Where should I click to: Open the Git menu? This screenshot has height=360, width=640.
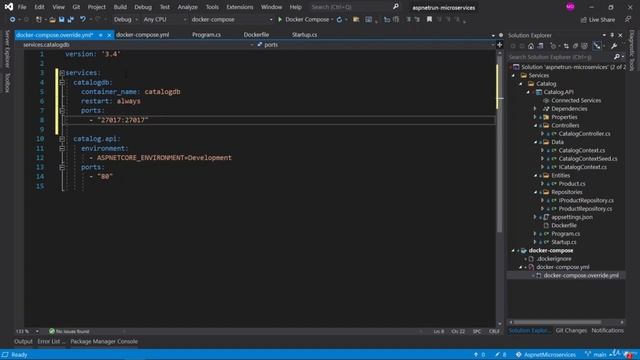click(x=76, y=7)
